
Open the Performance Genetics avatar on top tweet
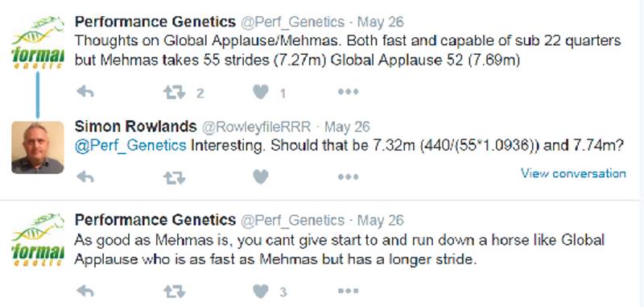tap(38, 41)
